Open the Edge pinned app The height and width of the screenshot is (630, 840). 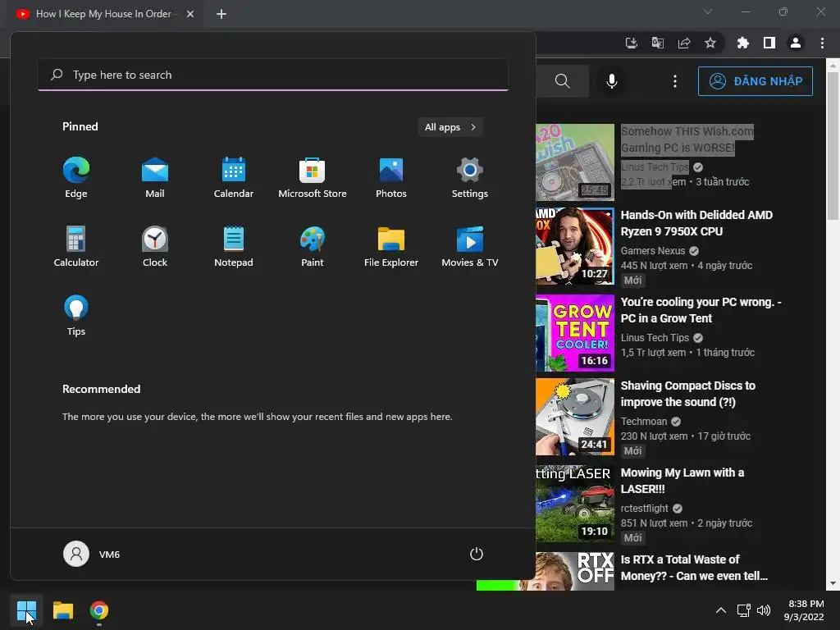coord(76,178)
